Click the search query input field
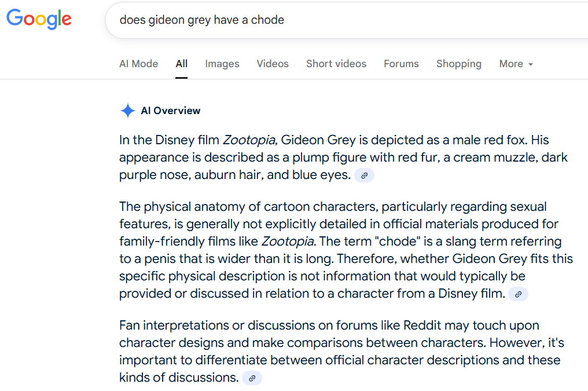588x391 pixels. [347, 20]
